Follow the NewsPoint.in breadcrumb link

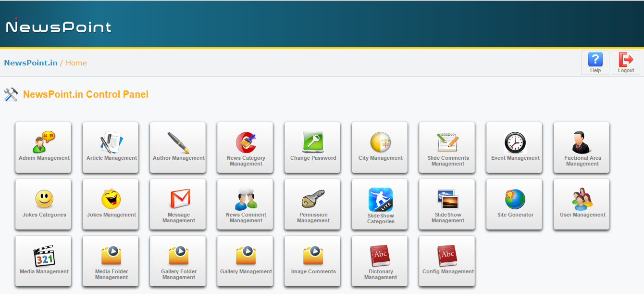31,63
